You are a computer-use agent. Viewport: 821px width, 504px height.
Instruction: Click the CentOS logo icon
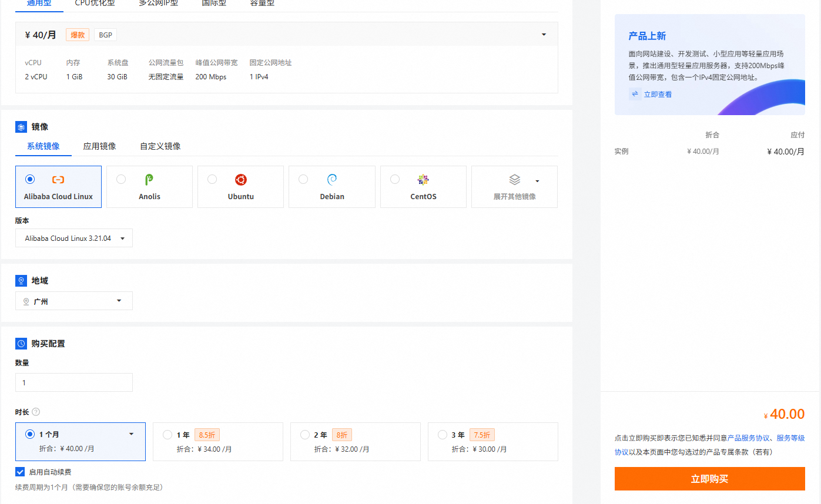tap(423, 180)
